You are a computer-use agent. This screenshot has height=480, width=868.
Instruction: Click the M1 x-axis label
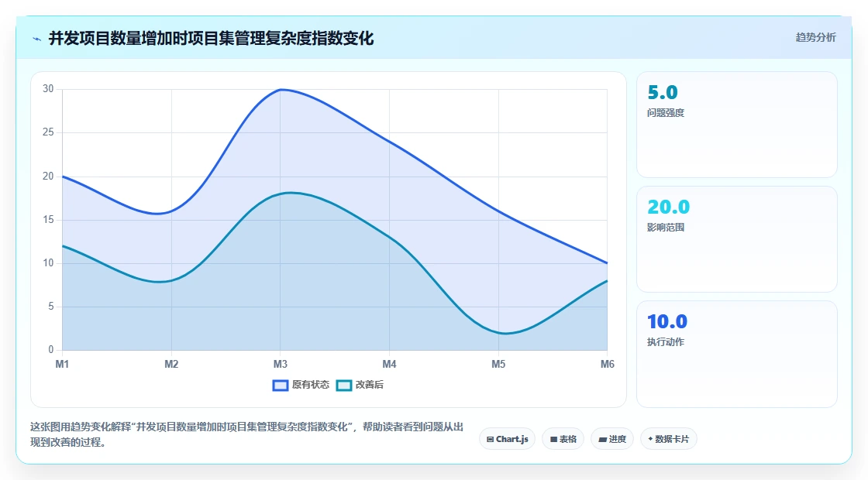(x=62, y=365)
